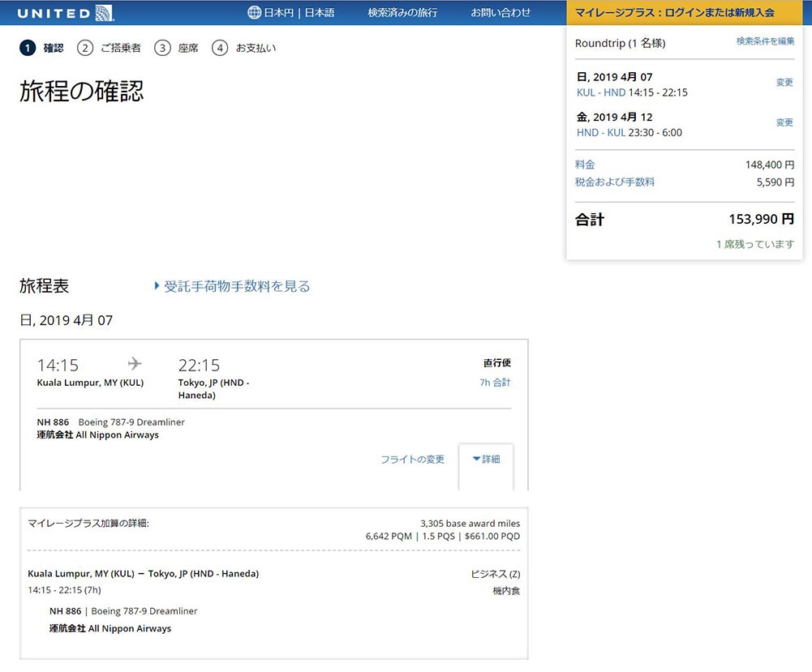Collapse the 詳細 details tab
Screen dimensions: 812x672
click(x=486, y=459)
